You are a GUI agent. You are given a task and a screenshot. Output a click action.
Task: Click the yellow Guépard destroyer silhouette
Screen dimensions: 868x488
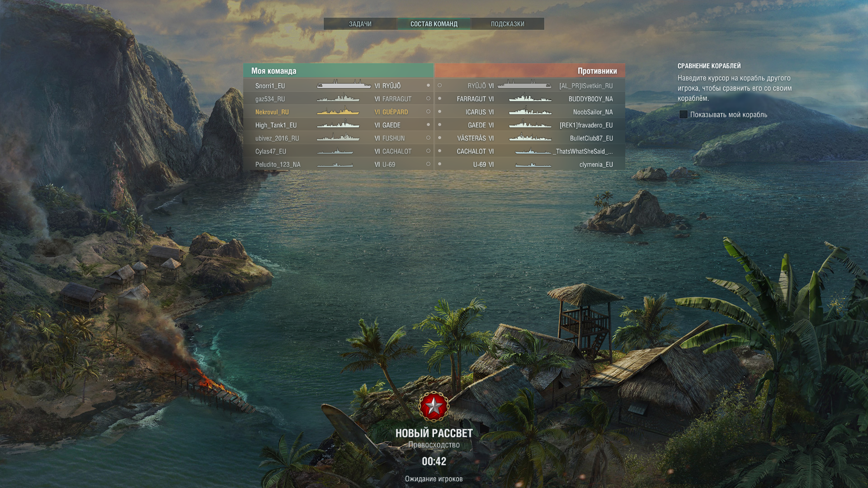pyautogui.click(x=338, y=111)
